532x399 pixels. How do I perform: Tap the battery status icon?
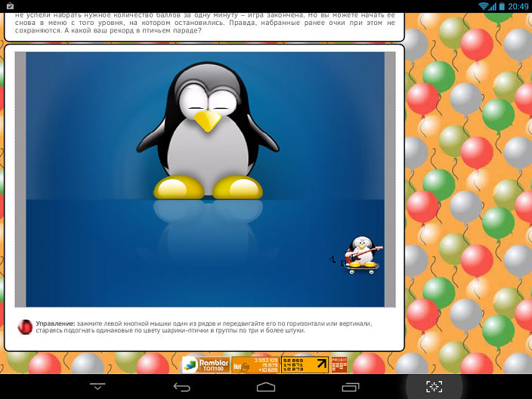[x=502, y=6]
